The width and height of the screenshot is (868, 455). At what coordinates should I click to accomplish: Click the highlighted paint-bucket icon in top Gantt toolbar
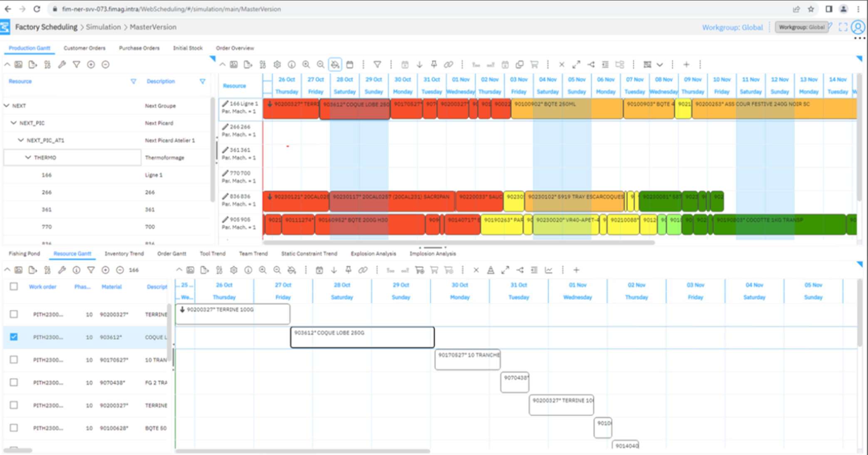point(335,65)
